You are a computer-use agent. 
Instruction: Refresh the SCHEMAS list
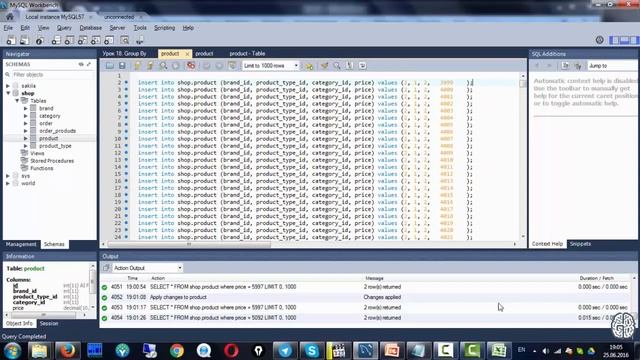tap(81, 64)
